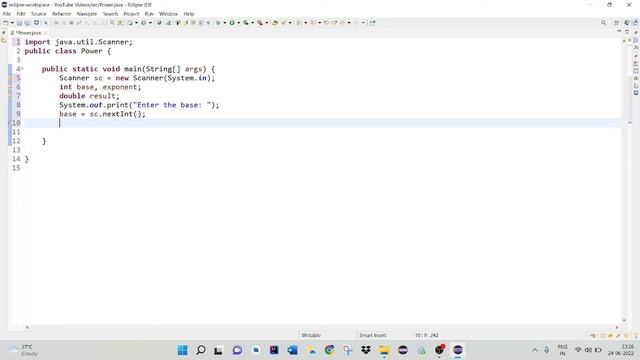Open the Help menu
Image resolution: width=640 pixels, height=360 pixels.
[189, 14]
